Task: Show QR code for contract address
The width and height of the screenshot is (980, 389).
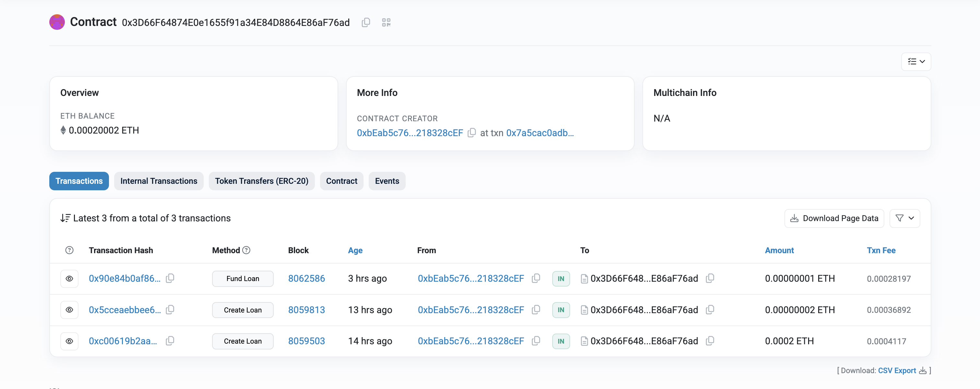Action: pos(386,22)
